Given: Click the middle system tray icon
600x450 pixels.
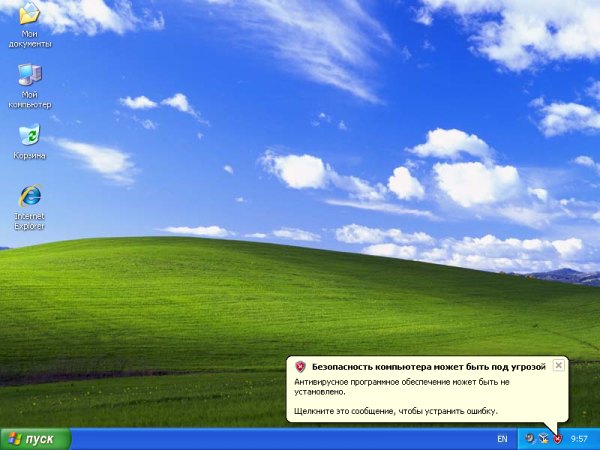Looking at the screenshot, I should 543,439.
